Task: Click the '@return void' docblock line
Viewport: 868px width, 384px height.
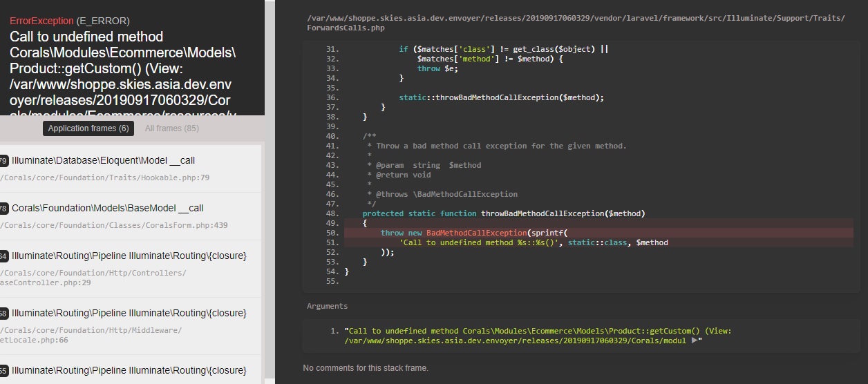Action: 399,175
